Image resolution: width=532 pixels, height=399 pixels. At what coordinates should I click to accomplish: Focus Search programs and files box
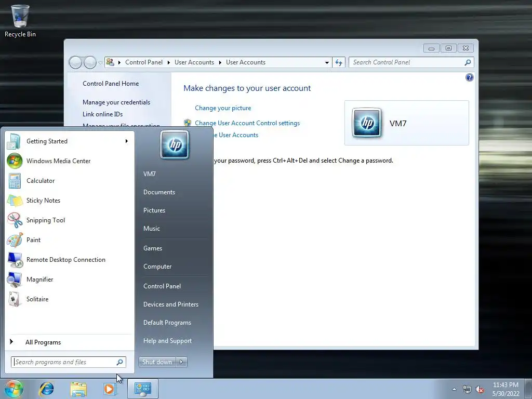click(x=68, y=362)
